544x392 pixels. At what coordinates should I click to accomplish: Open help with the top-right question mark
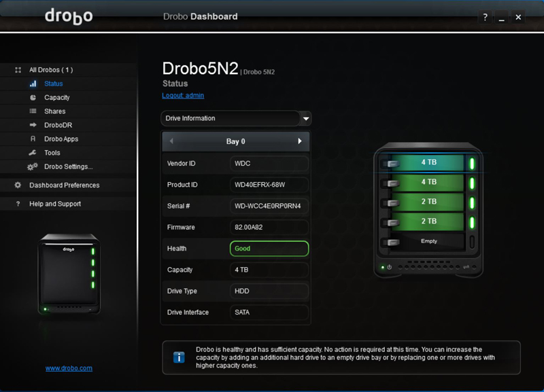coord(486,17)
